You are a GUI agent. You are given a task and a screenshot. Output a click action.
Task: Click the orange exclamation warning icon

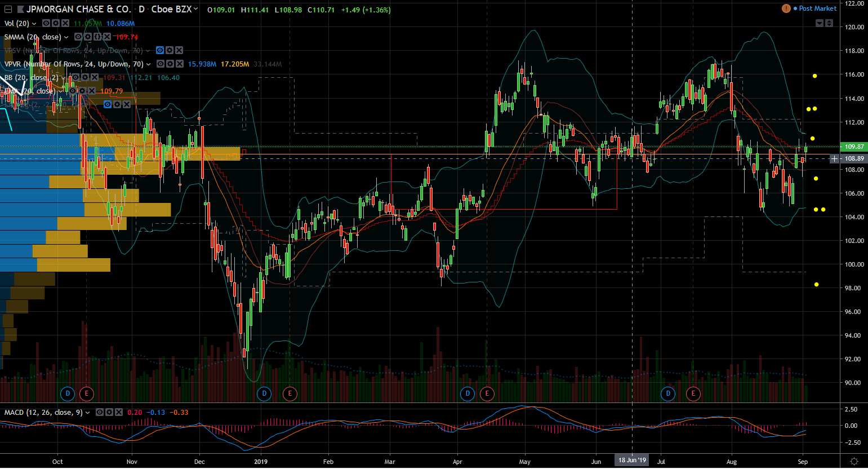[x=786, y=8]
